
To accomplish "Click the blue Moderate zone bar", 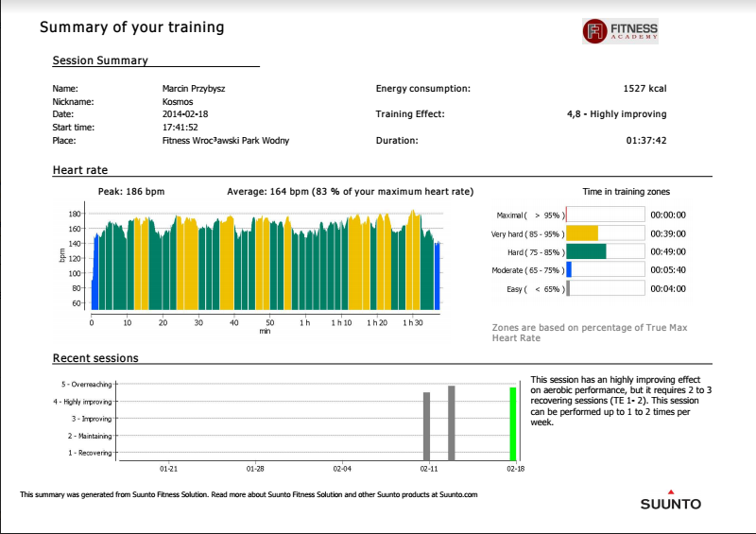I will click(569, 269).
